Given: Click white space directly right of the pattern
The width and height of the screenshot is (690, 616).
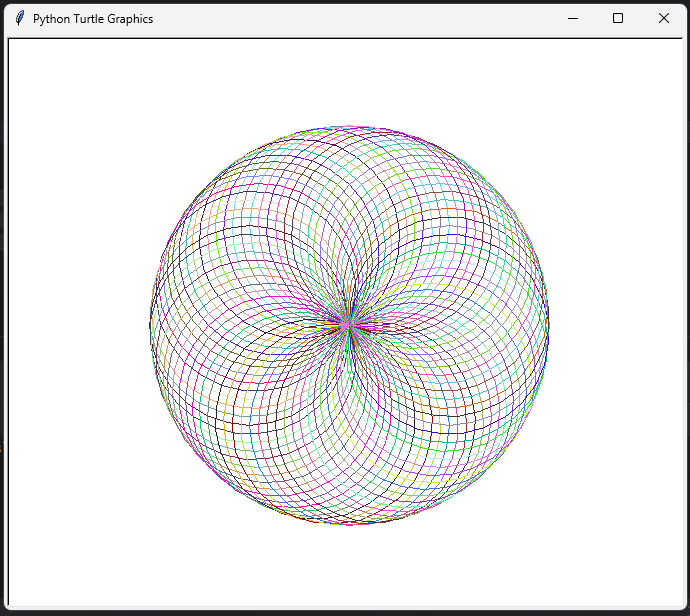Looking at the screenshot, I should [615, 325].
